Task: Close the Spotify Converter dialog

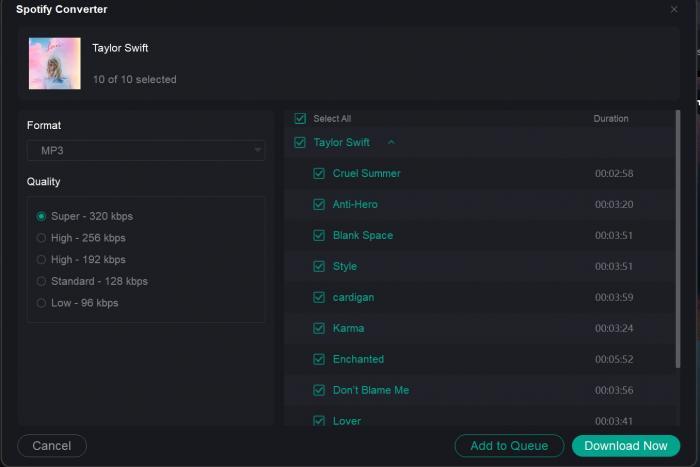Action: (x=674, y=9)
